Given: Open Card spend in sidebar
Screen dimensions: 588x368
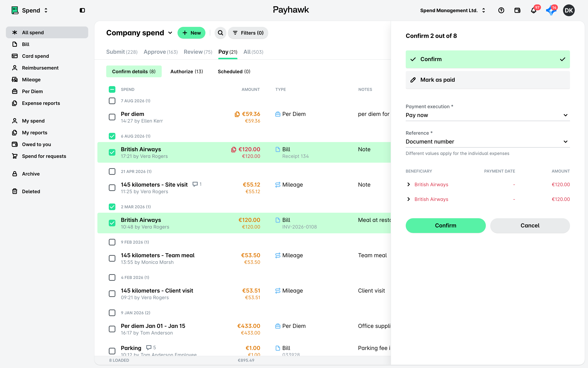Looking at the screenshot, I should (47, 56).
